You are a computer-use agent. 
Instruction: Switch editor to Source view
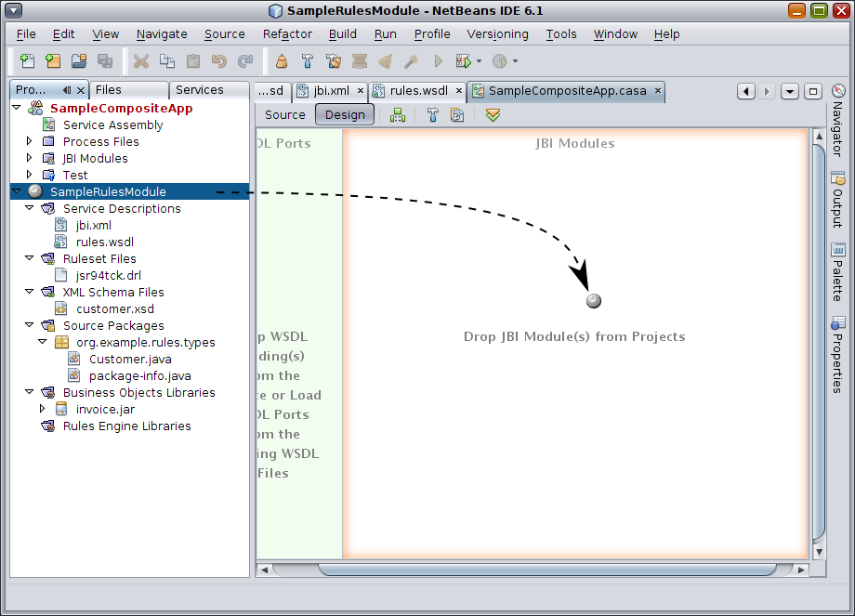coord(284,115)
